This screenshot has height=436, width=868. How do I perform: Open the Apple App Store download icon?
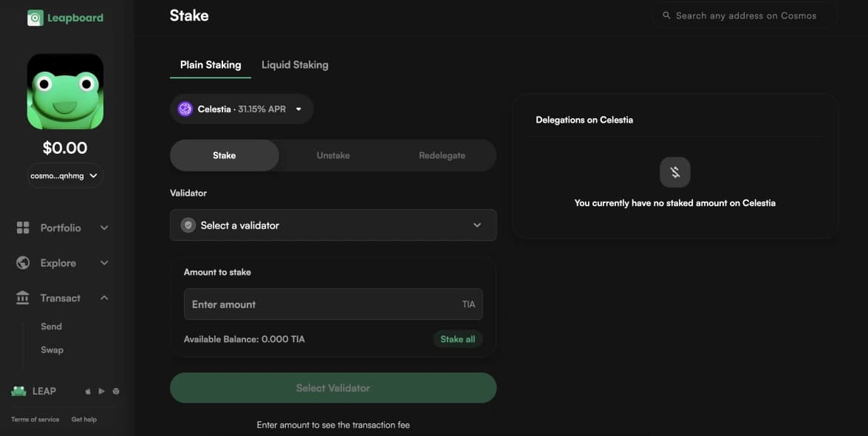(87, 391)
